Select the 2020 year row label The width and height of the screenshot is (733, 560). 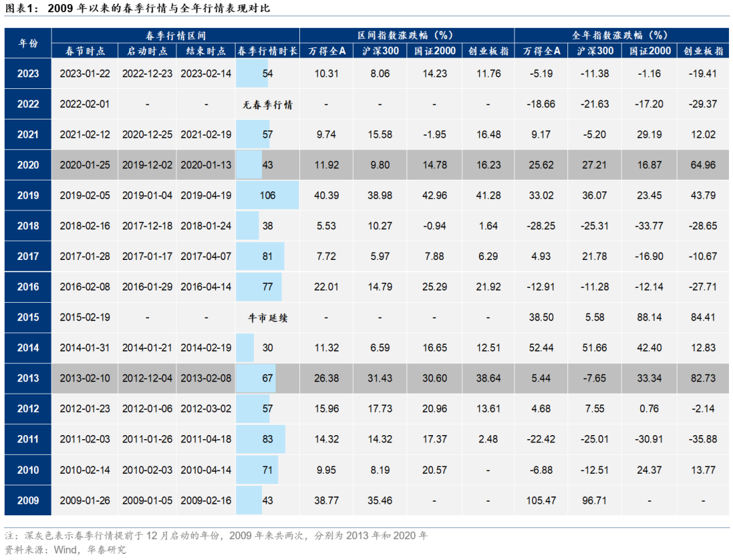coord(28,164)
